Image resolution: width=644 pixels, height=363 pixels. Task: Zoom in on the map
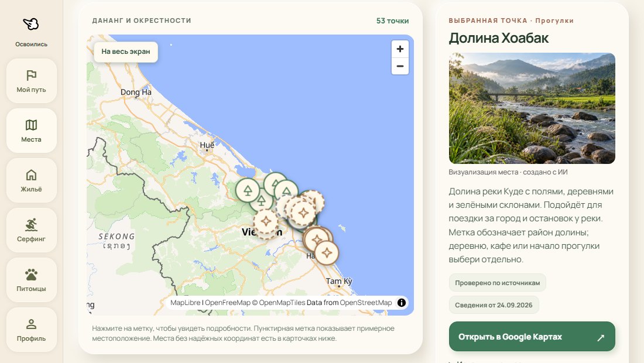tap(400, 49)
